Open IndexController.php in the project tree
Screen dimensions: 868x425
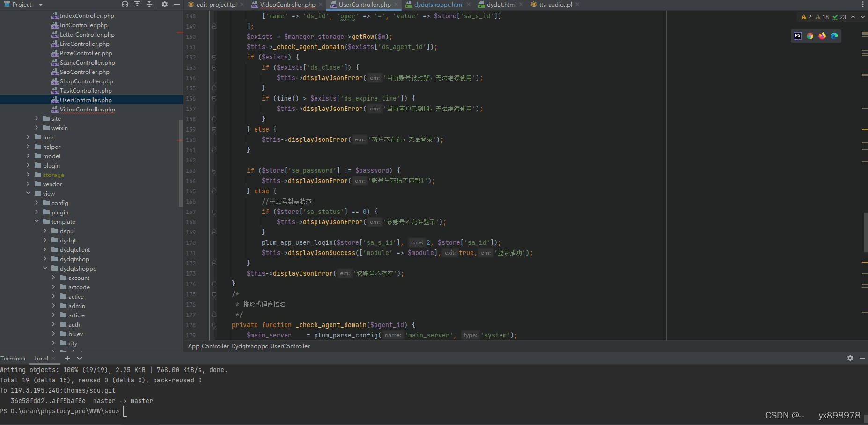(87, 16)
